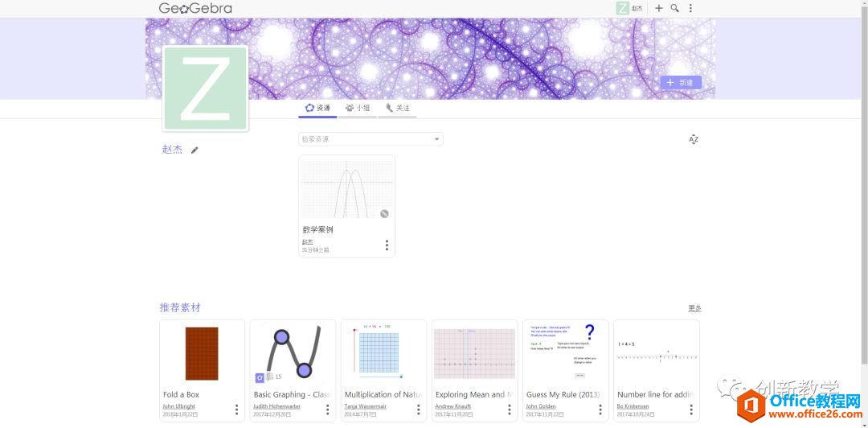Click the 新建 button

(680, 82)
